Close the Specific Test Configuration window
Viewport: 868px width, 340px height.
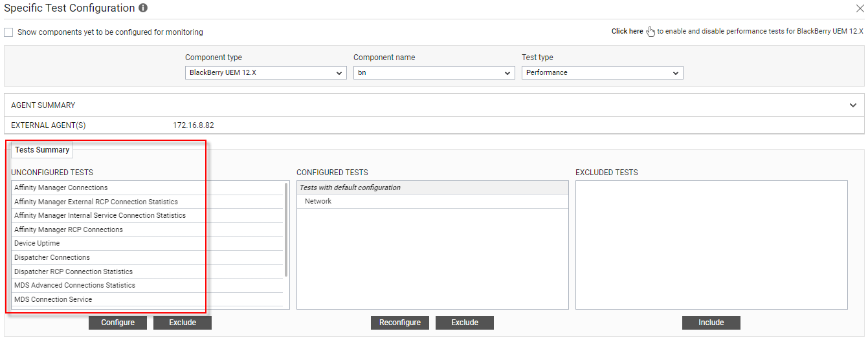pyautogui.click(x=860, y=8)
